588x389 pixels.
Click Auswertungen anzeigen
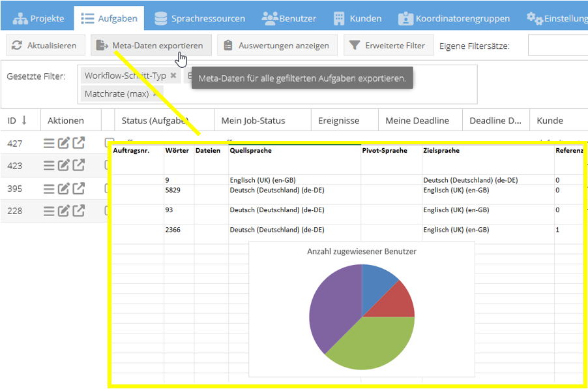tap(277, 46)
